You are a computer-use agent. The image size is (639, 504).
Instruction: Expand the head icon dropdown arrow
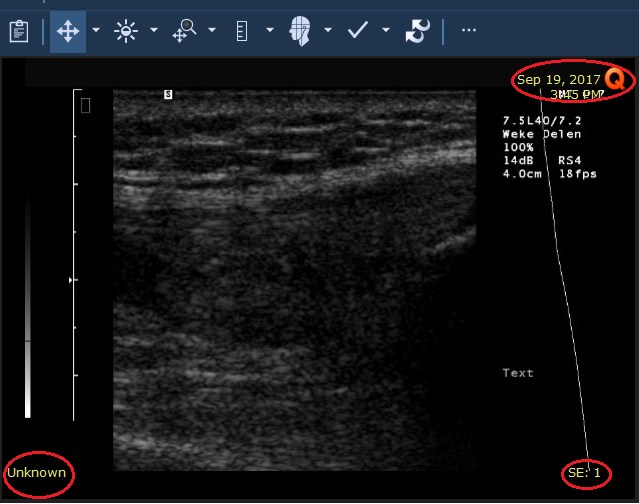(x=327, y=31)
